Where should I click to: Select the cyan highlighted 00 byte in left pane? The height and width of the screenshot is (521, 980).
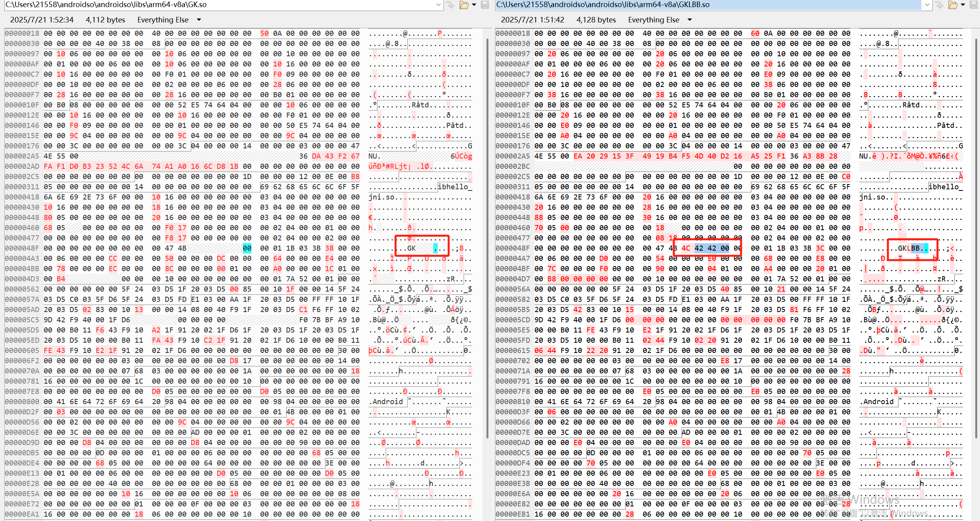247,248
